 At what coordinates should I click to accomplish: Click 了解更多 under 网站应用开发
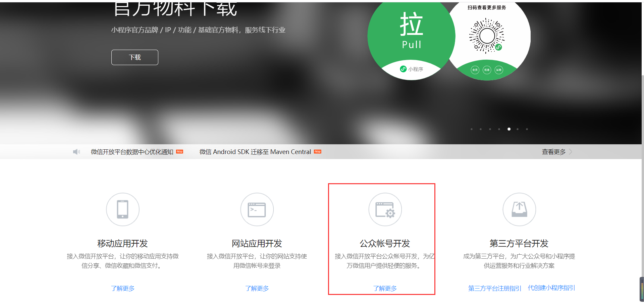257,288
